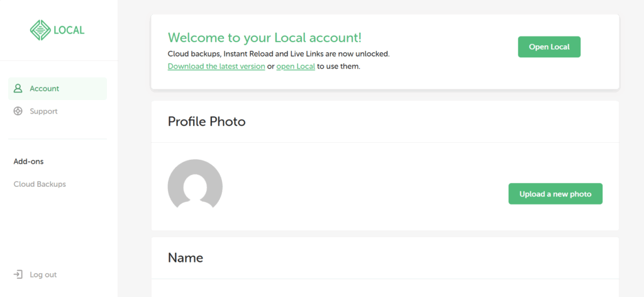Click the Support lifebuoy icon

coord(18,111)
